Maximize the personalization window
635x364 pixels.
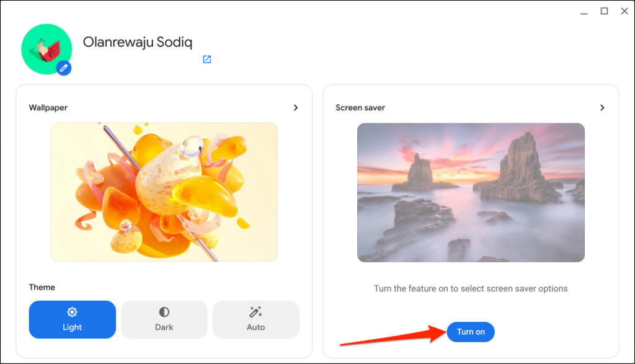604,11
